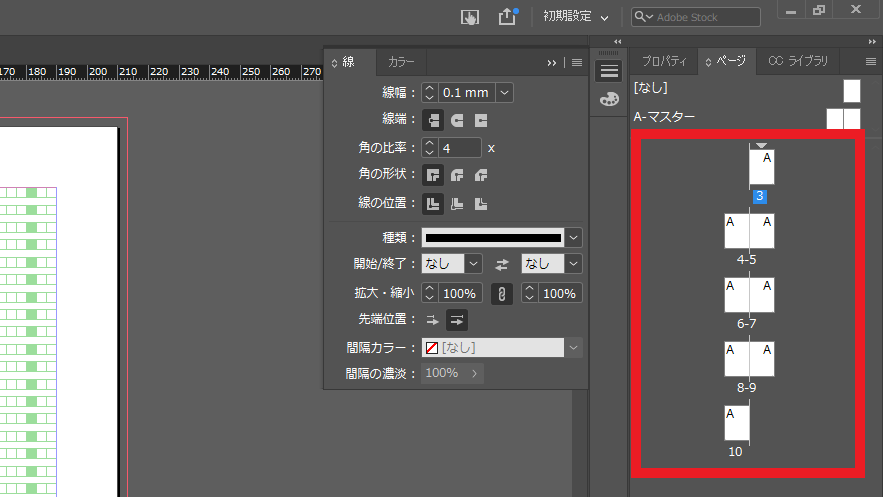This screenshot has width=883, height=497.
Task: Adjust the end arrowhead scale stepper
Action: [x=529, y=293]
